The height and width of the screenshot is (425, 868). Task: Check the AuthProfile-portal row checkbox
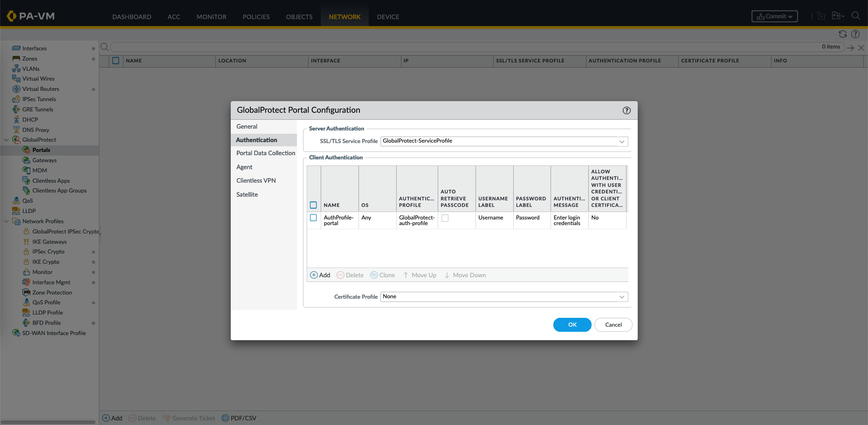click(x=313, y=218)
